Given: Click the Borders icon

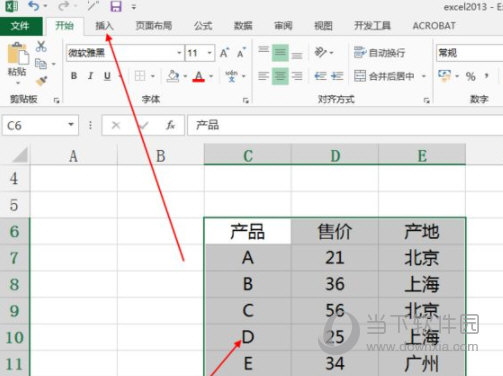Looking at the screenshot, I should 140,76.
